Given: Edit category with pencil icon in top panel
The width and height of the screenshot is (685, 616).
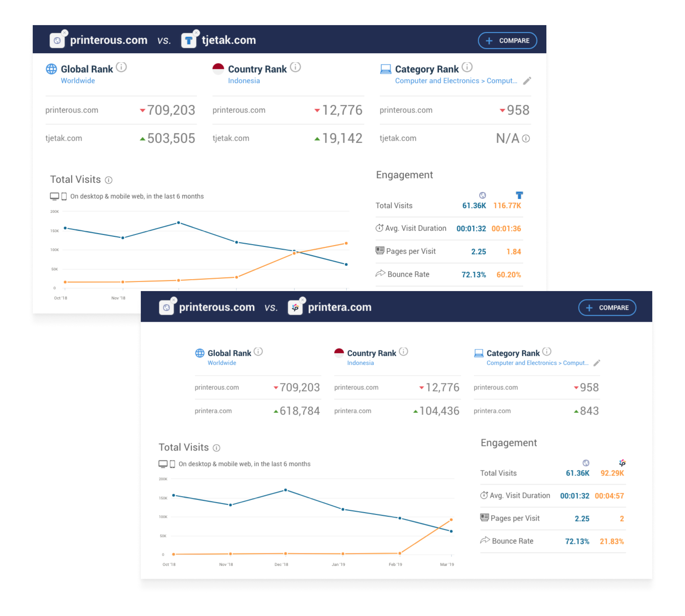Looking at the screenshot, I should tap(527, 81).
